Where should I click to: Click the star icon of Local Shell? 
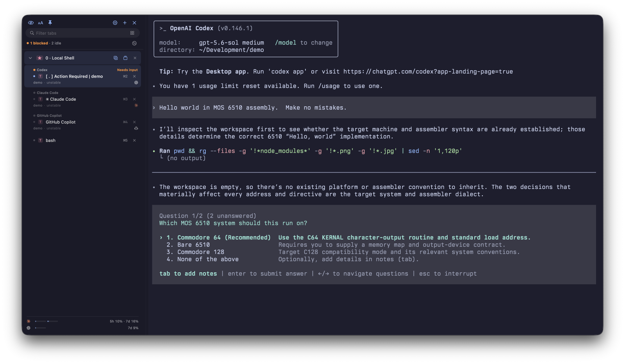coord(39,58)
